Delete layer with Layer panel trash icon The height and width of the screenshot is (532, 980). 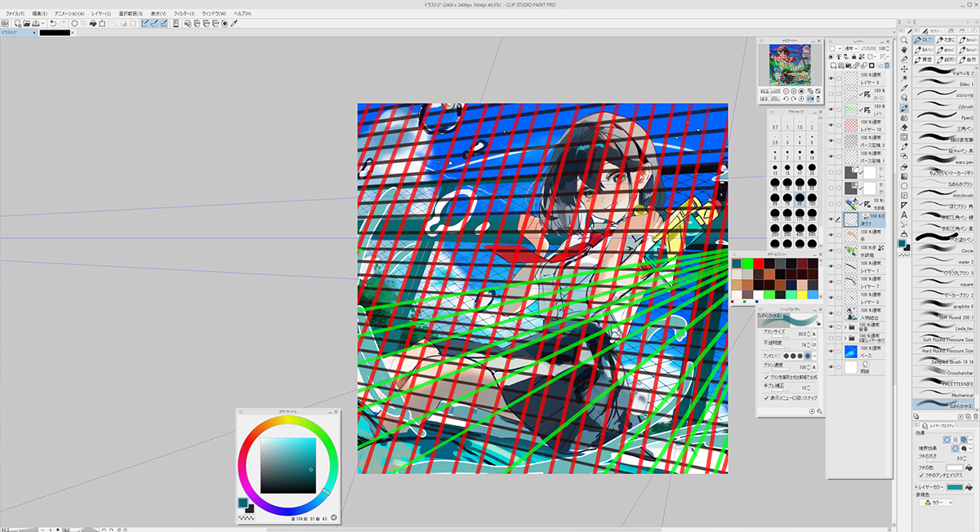(x=887, y=65)
